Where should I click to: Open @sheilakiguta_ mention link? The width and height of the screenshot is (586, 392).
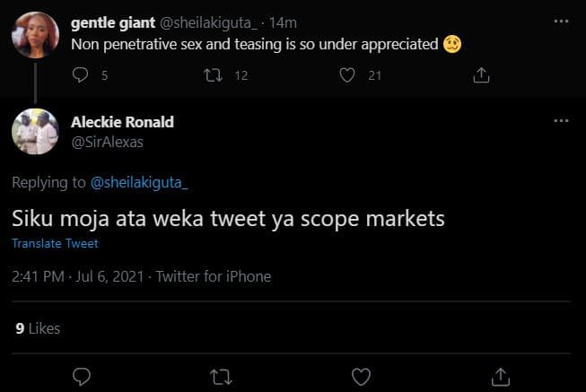tap(147, 183)
